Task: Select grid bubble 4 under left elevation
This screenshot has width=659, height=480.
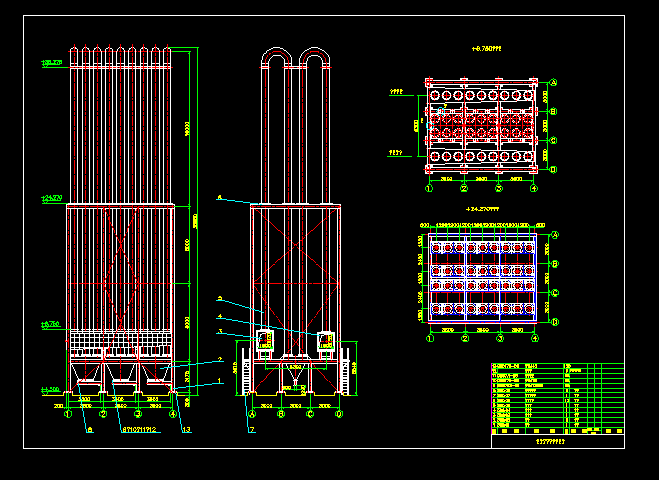Action: point(173,414)
